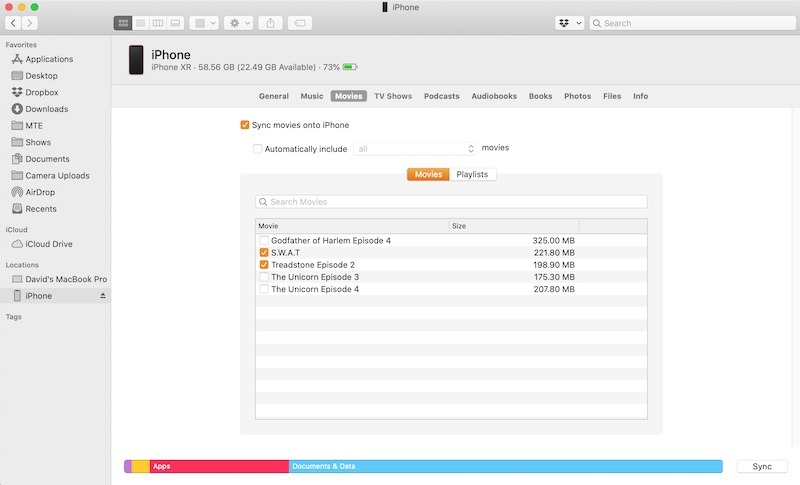Click the eject icon next to iPhone
This screenshot has width=800, height=485.
(102, 296)
